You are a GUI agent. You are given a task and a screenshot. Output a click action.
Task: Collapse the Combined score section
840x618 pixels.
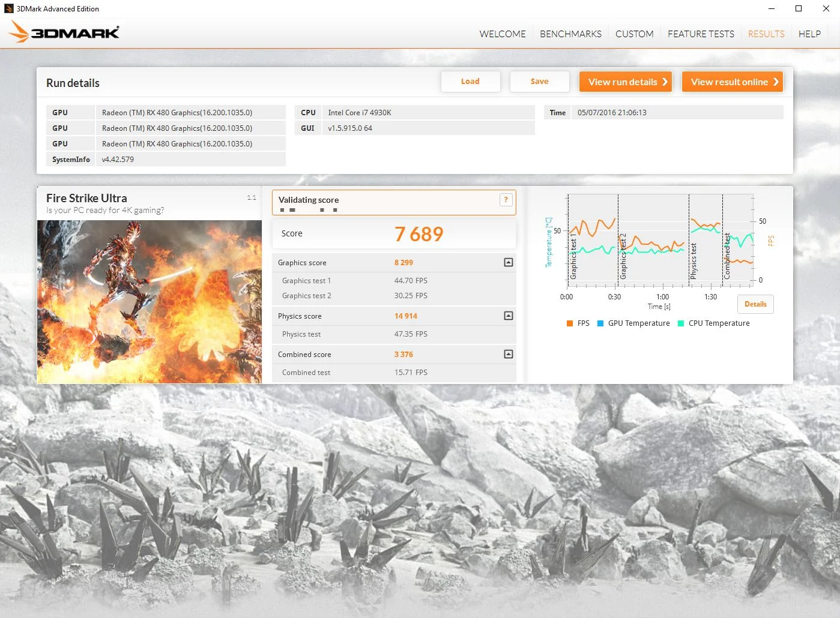(509, 354)
